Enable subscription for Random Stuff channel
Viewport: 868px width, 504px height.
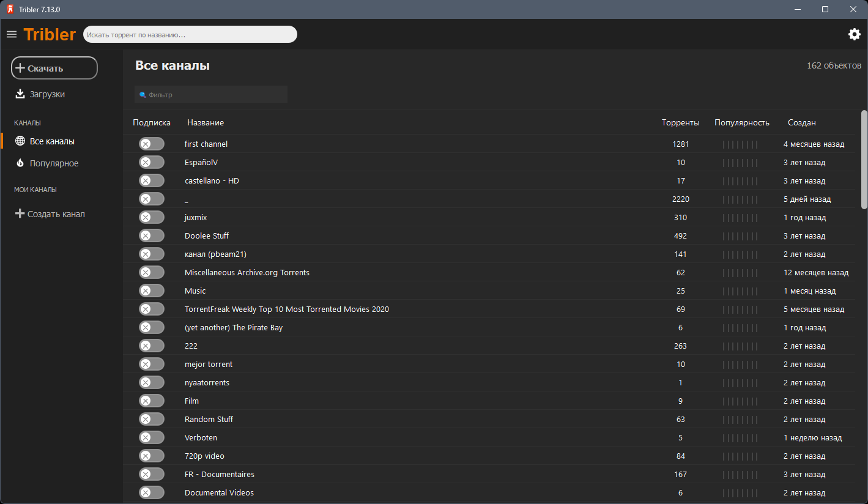tap(151, 419)
